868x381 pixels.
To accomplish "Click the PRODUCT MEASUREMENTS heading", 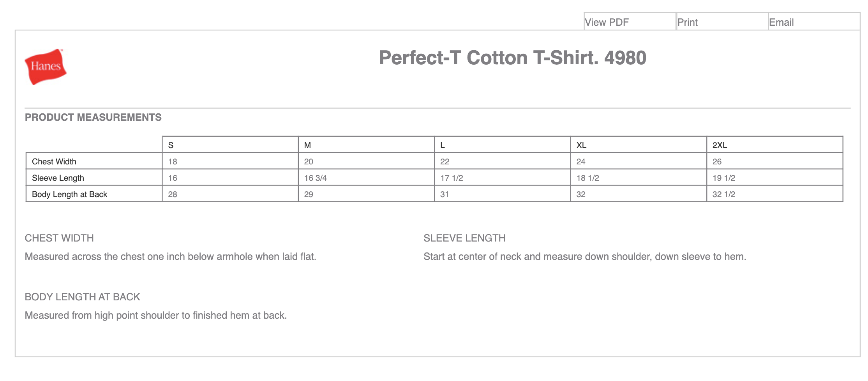I will pos(93,117).
